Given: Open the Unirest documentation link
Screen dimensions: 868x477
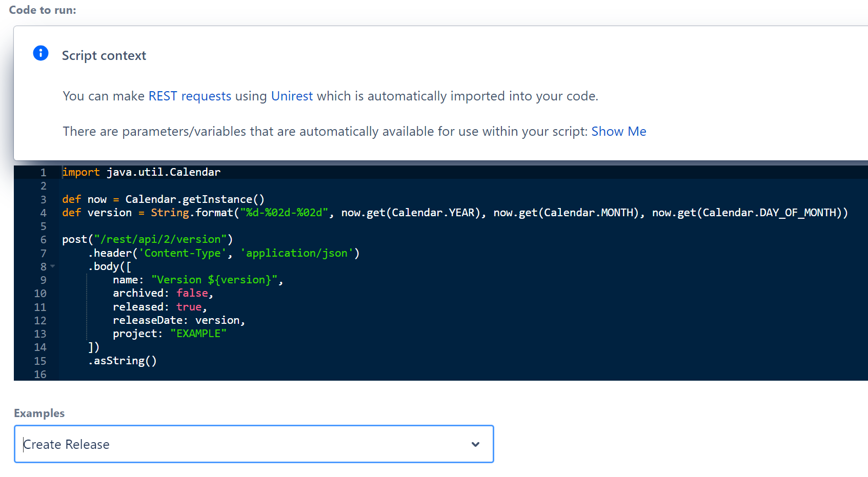Looking at the screenshot, I should [291, 96].
